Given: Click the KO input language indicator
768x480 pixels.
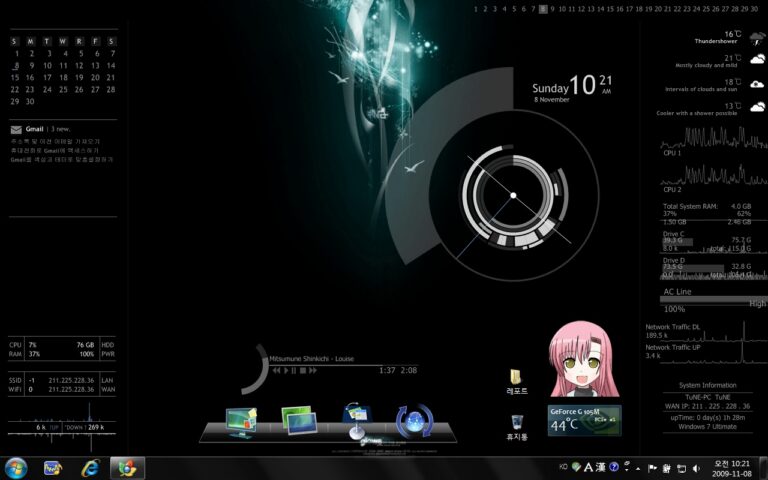Looking at the screenshot, I should 563,467.
